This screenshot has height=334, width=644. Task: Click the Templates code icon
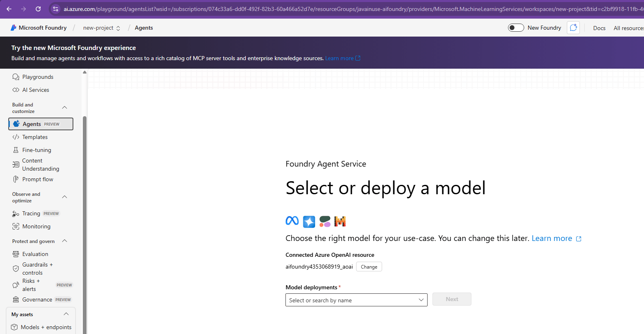click(16, 137)
